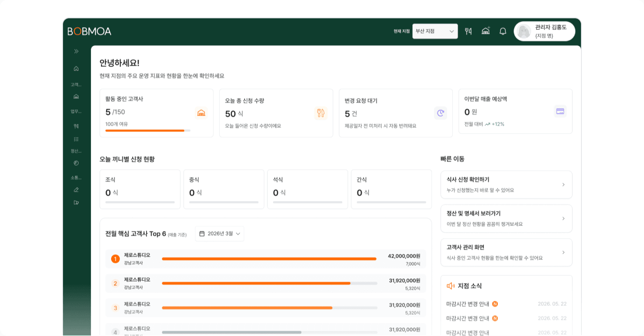Click the utensils icon in 오늘 총 신청 수량 card

(x=321, y=113)
